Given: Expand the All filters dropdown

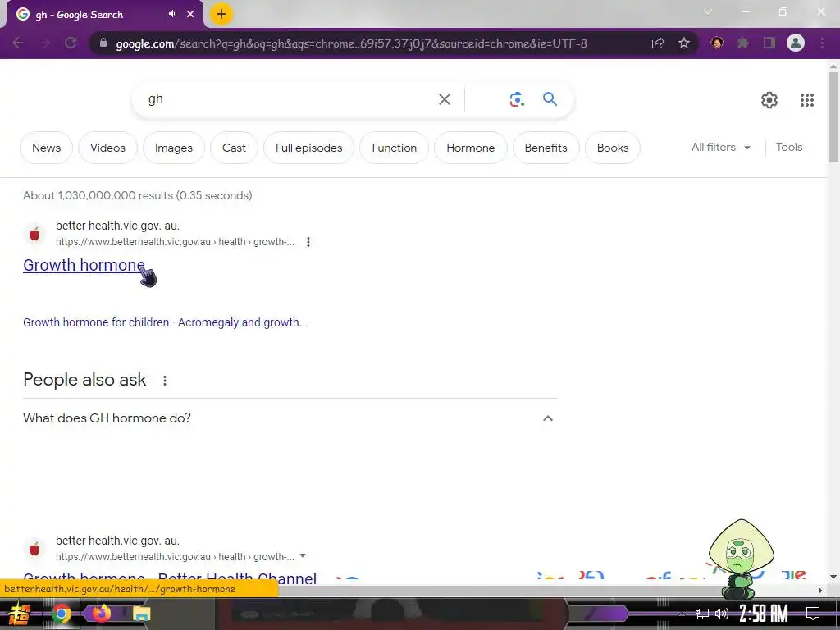Looking at the screenshot, I should click(721, 148).
